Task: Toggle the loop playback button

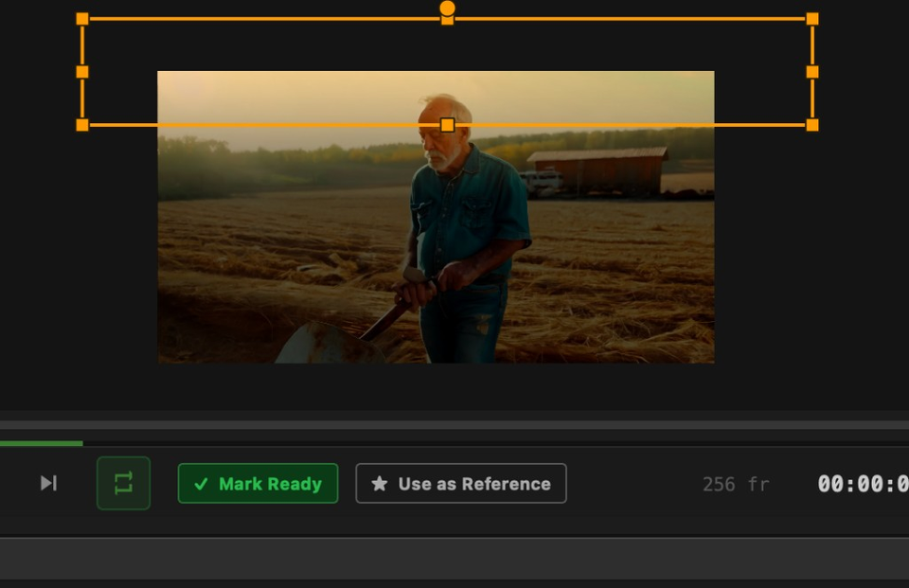Action: click(x=123, y=483)
